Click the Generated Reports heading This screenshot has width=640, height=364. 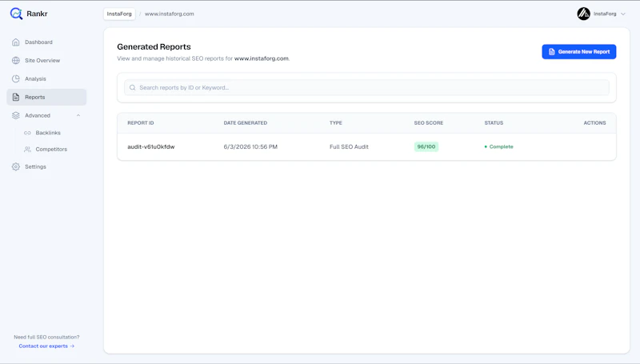coord(154,47)
